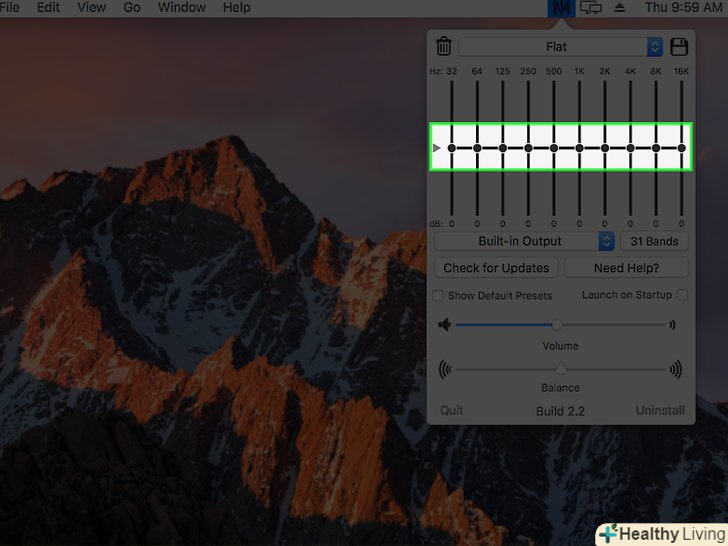Click the high volume speaker icon
This screenshot has height=546, width=728.
(672, 325)
